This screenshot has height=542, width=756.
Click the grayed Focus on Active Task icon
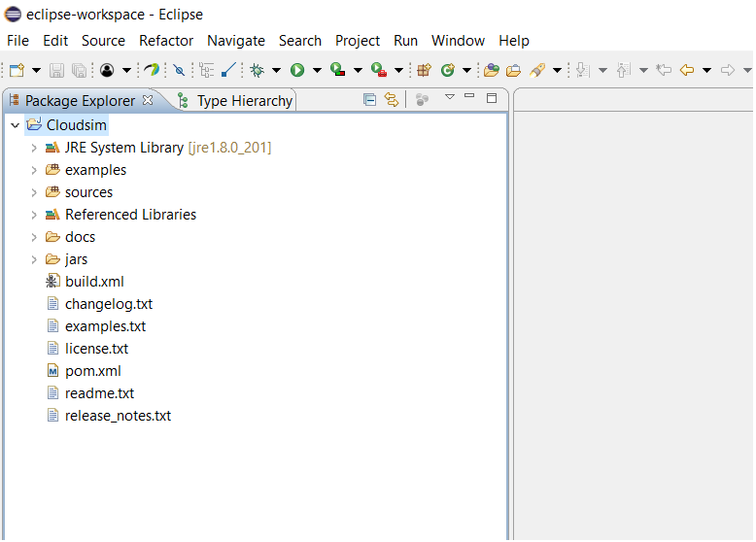(422, 100)
